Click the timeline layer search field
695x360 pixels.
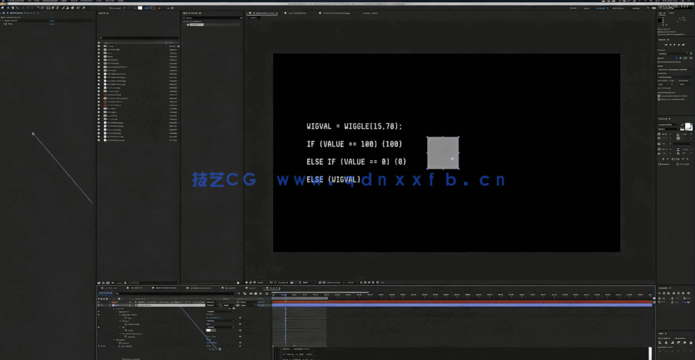(x=175, y=293)
